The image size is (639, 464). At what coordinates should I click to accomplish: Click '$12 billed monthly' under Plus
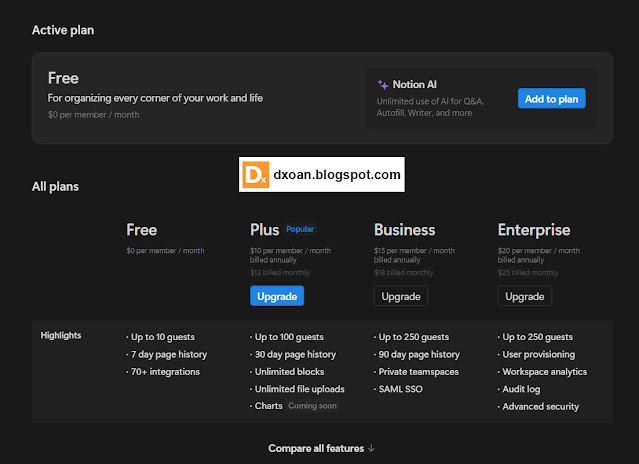pos(280,273)
